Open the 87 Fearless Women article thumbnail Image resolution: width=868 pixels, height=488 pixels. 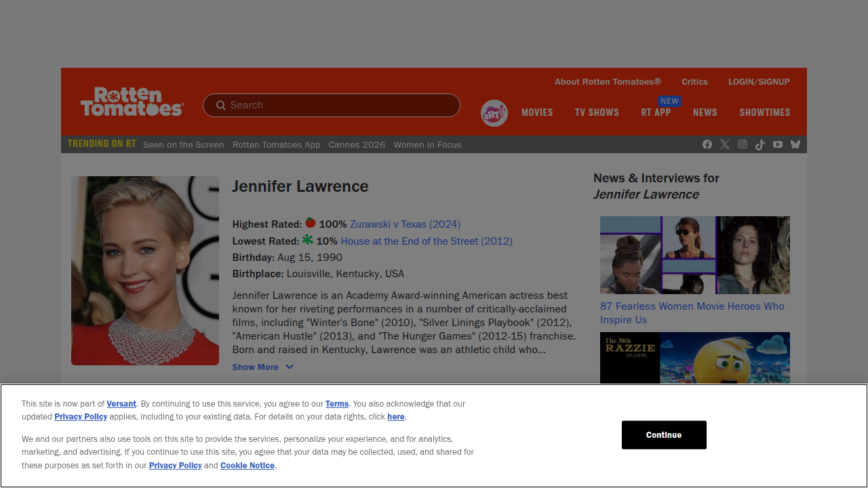tap(695, 255)
